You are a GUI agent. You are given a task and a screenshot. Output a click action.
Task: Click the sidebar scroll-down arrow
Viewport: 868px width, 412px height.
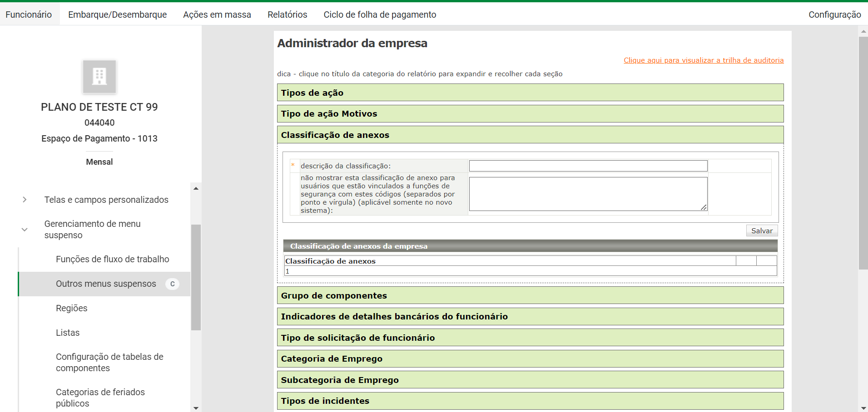tap(196, 408)
